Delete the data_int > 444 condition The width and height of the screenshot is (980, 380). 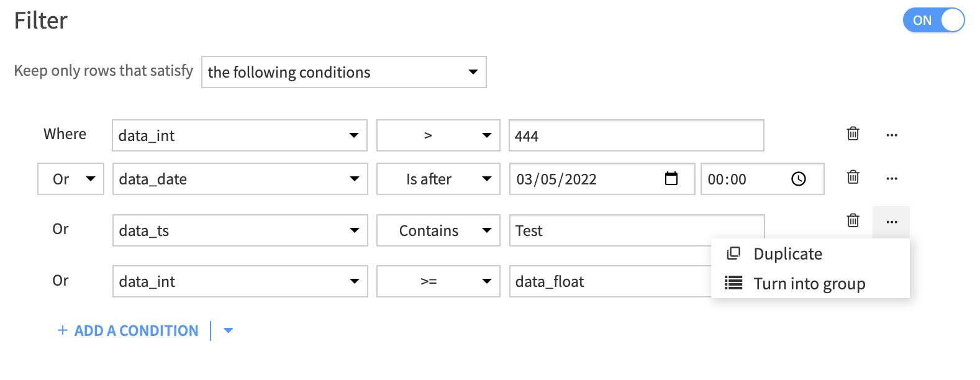(x=853, y=133)
